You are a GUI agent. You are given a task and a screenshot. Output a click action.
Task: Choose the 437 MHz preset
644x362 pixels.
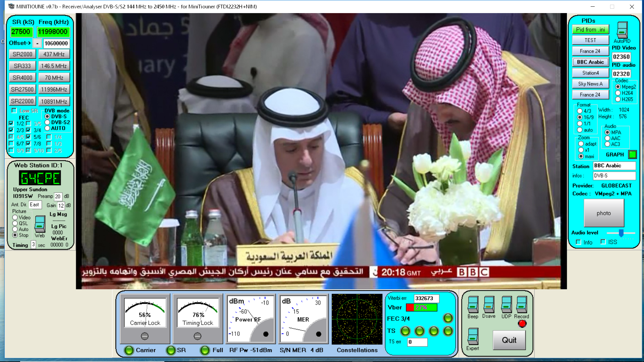54,54
